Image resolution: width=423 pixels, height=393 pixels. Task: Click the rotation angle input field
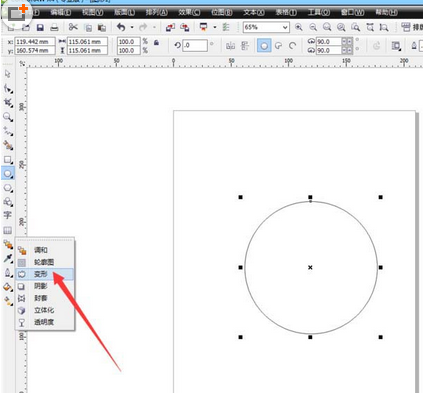tap(195, 45)
